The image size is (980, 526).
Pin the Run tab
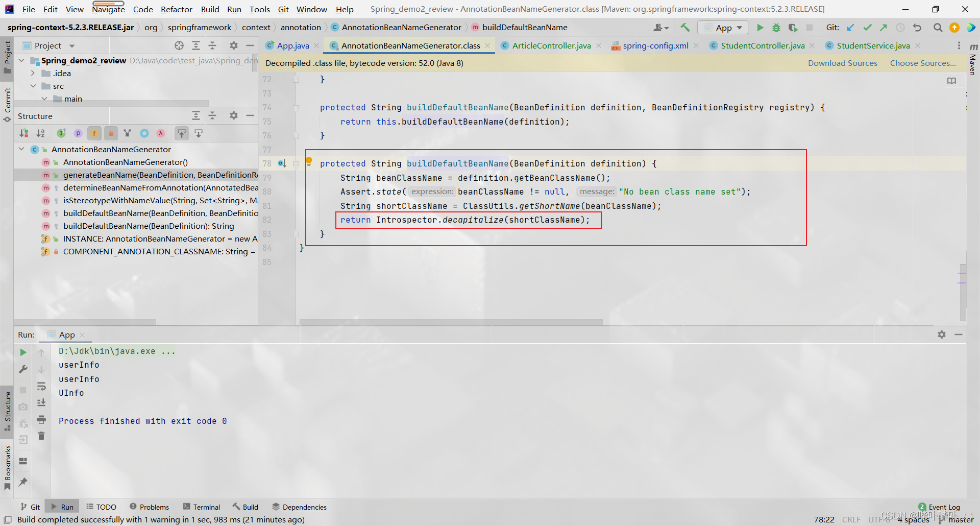coord(23,482)
